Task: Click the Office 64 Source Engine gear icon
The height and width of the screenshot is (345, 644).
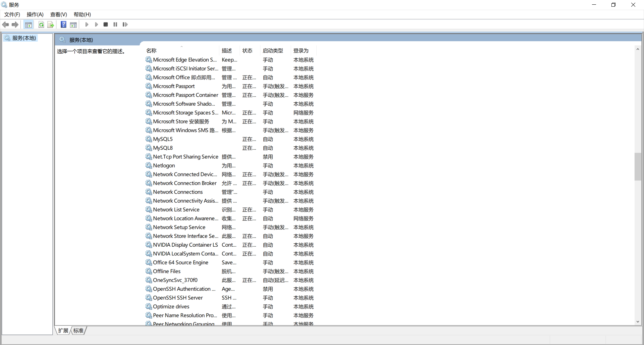Action: click(x=149, y=262)
